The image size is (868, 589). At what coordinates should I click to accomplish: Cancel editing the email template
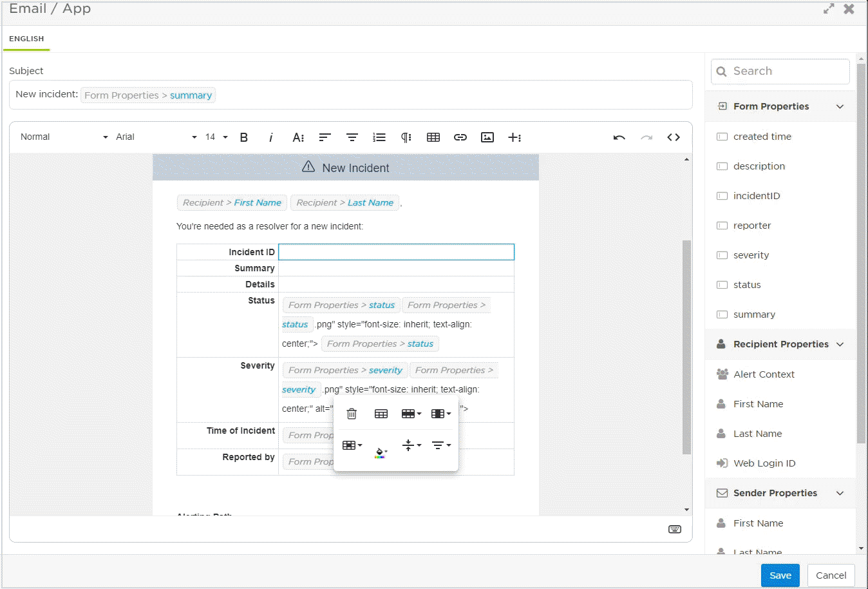coord(831,575)
